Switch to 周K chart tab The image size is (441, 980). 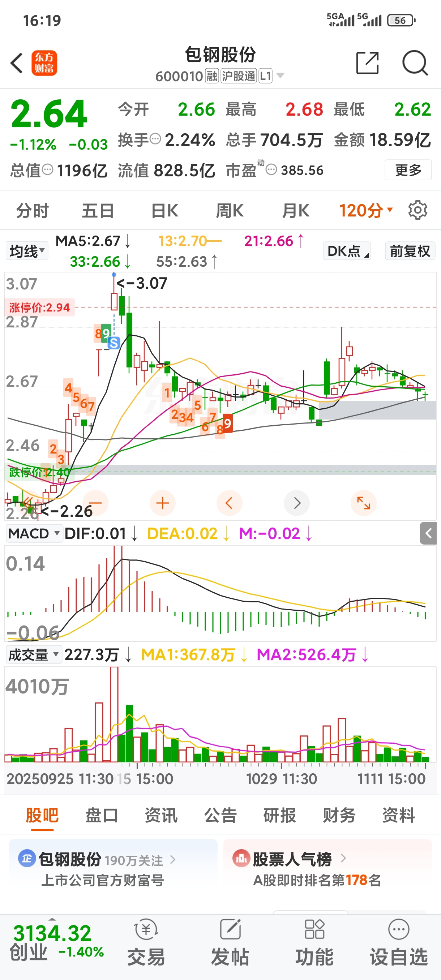click(230, 210)
